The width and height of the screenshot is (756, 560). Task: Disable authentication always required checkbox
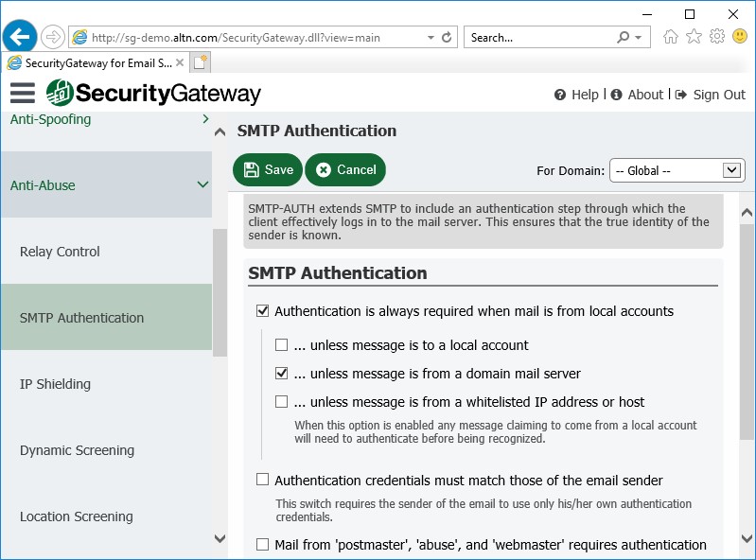point(262,311)
